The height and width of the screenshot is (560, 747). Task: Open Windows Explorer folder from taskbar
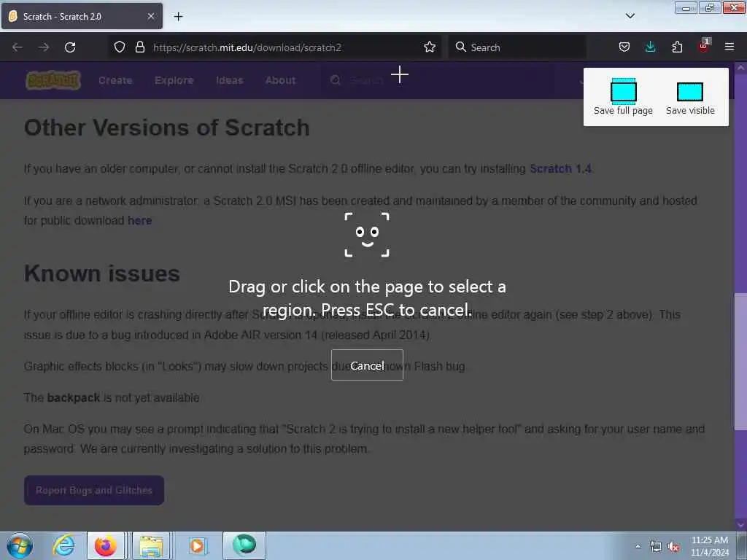pyautogui.click(x=151, y=545)
